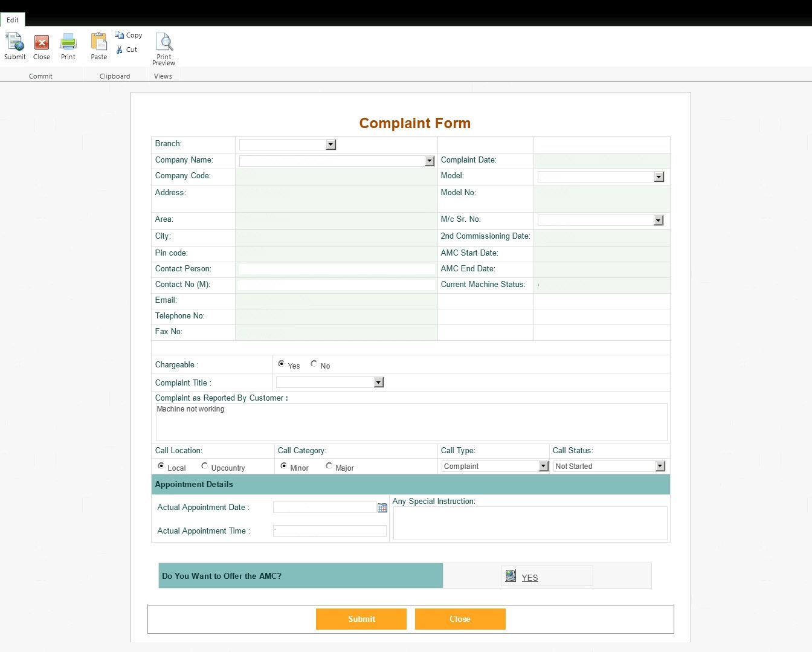Expand the M/c Sr. No dropdown
The width and height of the screenshot is (812, 652).
[x=659, y=220]
